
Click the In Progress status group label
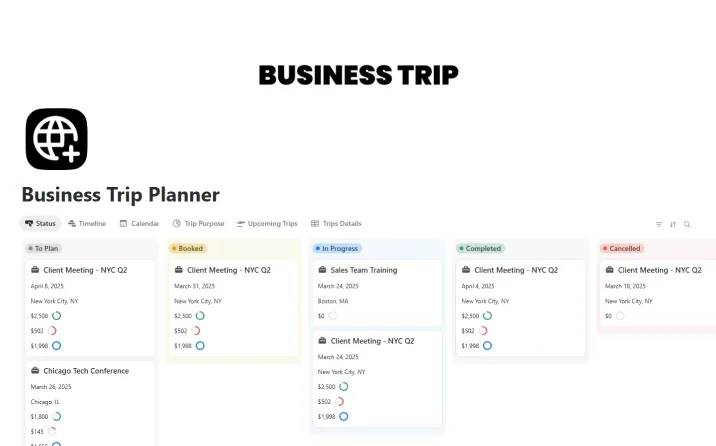[338, 249]
